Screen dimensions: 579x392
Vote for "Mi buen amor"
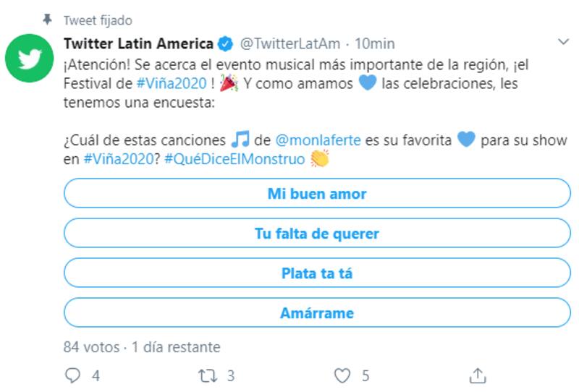(x=317, y=194)
